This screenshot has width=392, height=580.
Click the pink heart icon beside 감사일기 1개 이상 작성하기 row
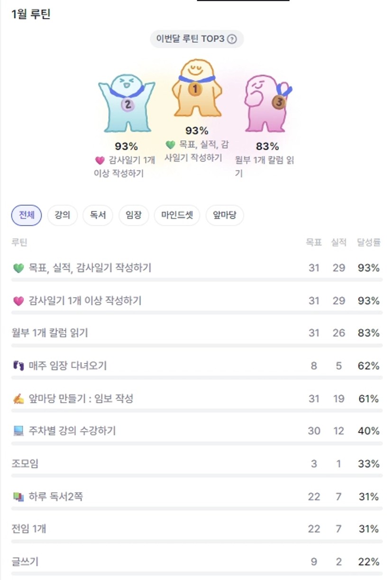point(18,301)
